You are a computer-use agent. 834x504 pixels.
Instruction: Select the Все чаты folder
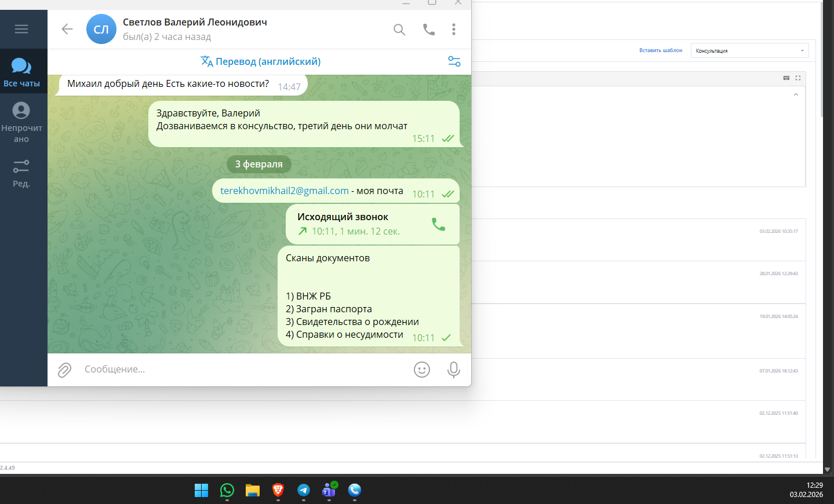(21, 72)
